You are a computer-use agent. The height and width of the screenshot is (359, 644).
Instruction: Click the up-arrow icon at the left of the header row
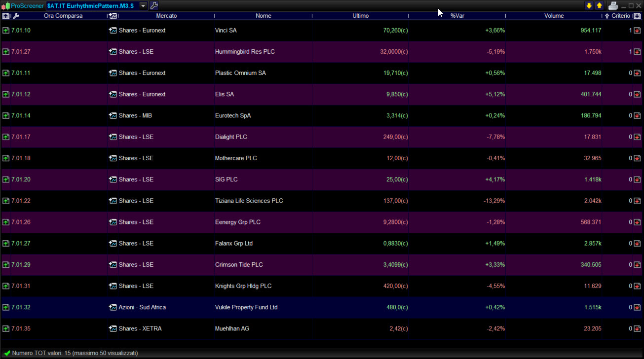click(6, 16)
